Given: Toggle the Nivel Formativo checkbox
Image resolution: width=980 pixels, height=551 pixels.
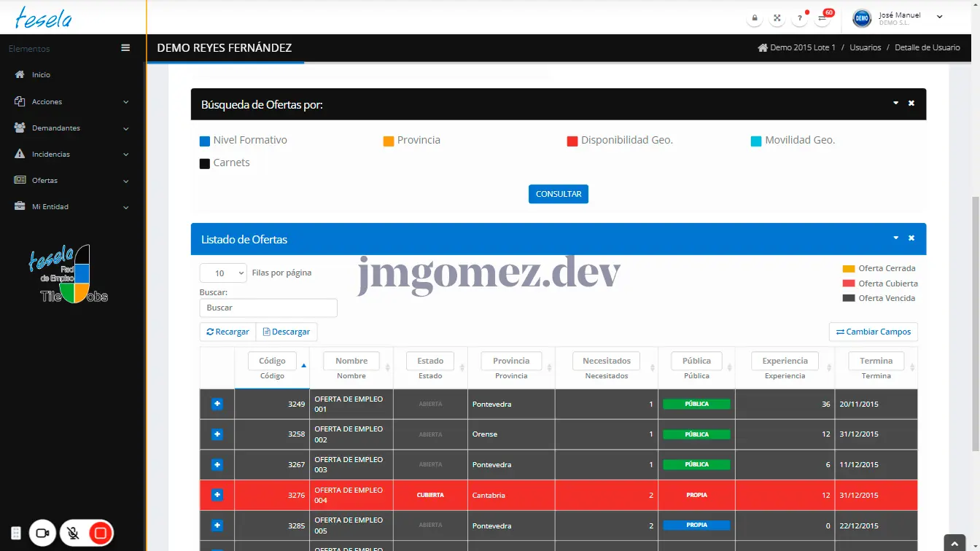Looking at the screenshot, I should point(205,141).
